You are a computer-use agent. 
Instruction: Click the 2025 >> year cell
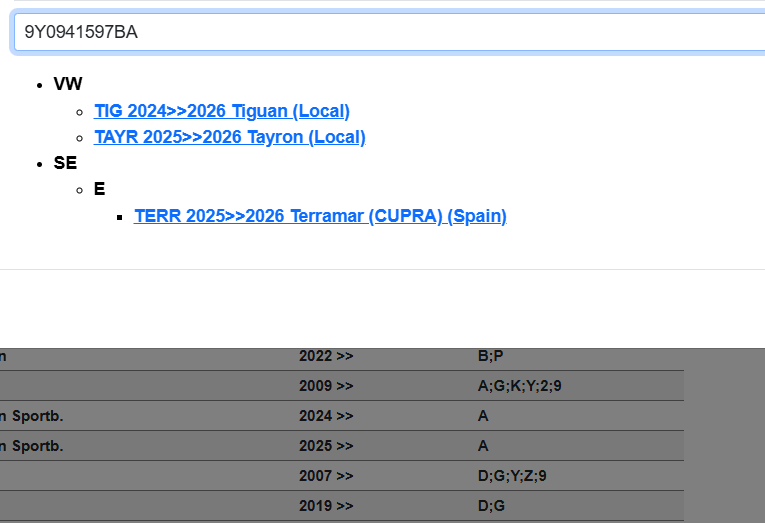pos(326,446)
